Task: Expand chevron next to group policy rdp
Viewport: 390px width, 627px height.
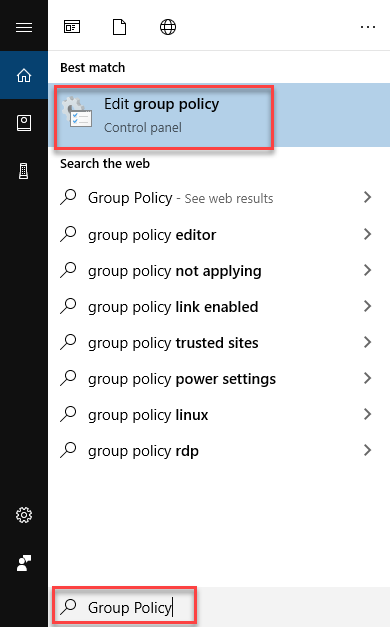Action: coord(368,450)
